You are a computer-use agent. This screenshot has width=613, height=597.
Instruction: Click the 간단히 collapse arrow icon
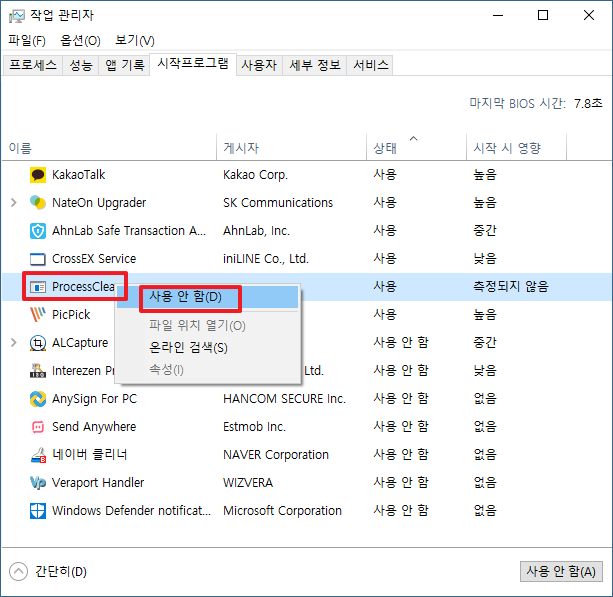(x=18, y=572)
